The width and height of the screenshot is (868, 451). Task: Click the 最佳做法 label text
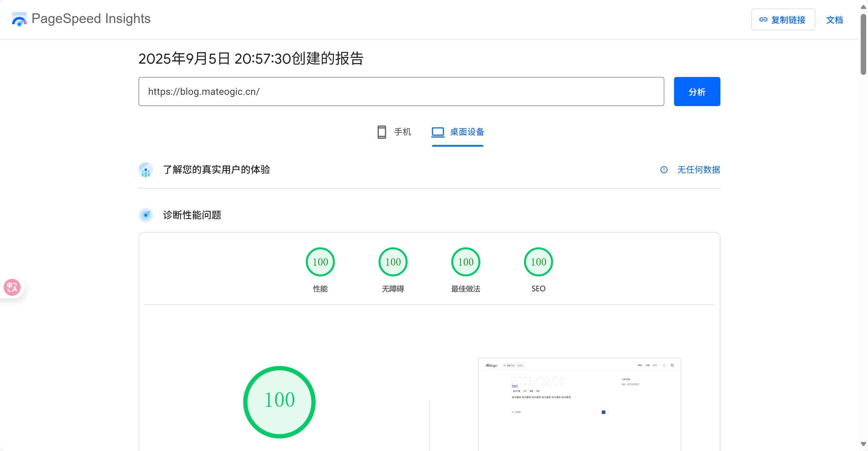pos(465,289)
